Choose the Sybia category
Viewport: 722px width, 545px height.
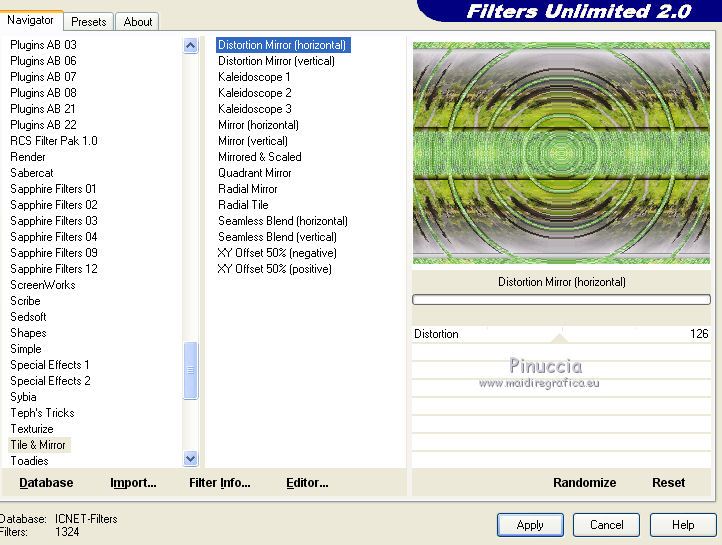(23, 397)
